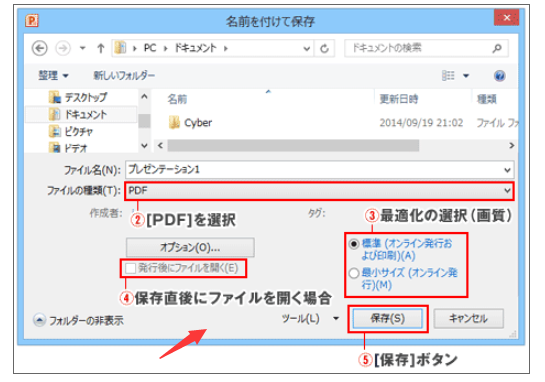Click the ドキュメント breadcrumb in address bar

coord(195,48)
